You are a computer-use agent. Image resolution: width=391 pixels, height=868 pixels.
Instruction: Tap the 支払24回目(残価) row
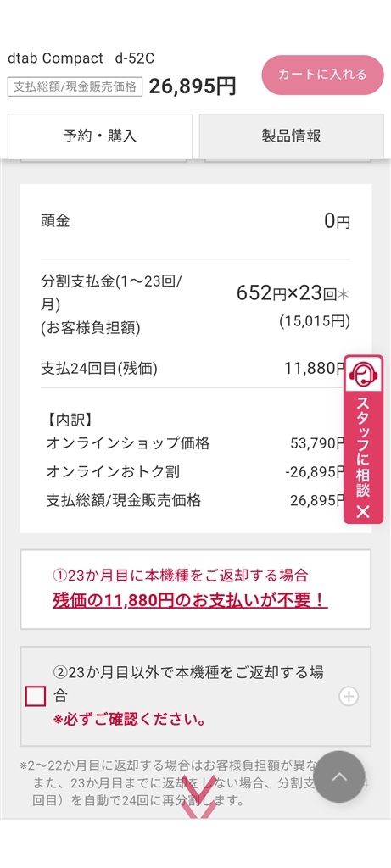click(x=195, y=369)
